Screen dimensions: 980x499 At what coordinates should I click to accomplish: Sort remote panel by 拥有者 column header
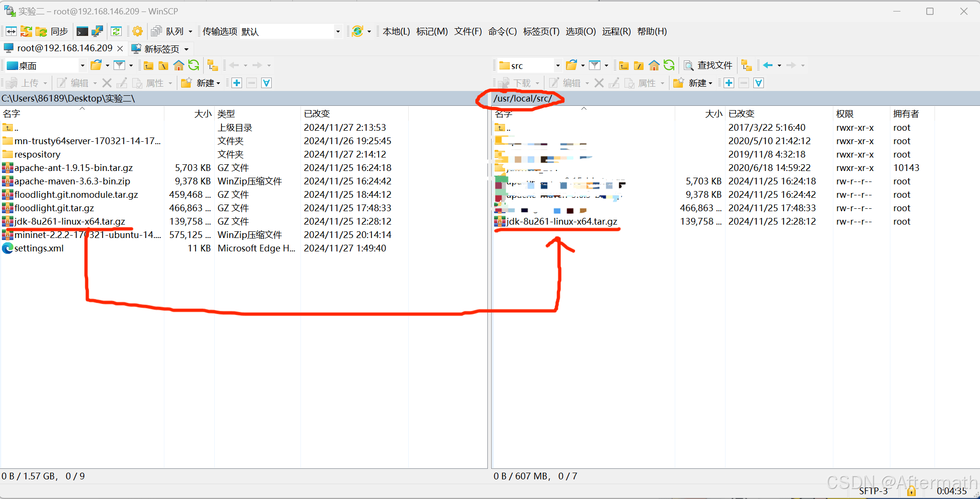coord(912,113)
